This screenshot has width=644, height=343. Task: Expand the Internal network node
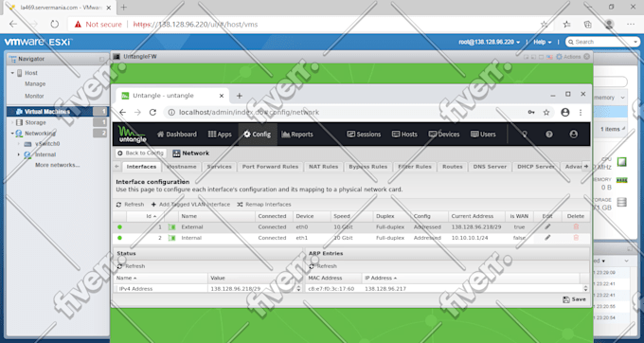coord(19,154)
